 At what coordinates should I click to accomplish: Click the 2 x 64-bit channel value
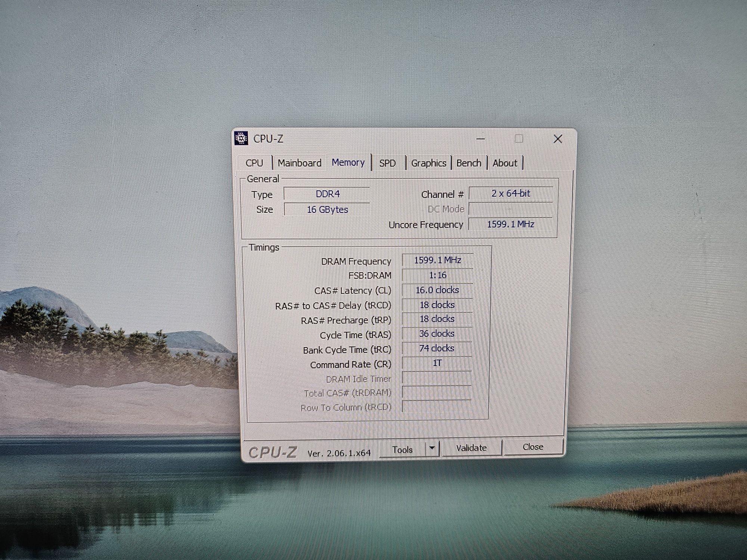pos(511,193)
